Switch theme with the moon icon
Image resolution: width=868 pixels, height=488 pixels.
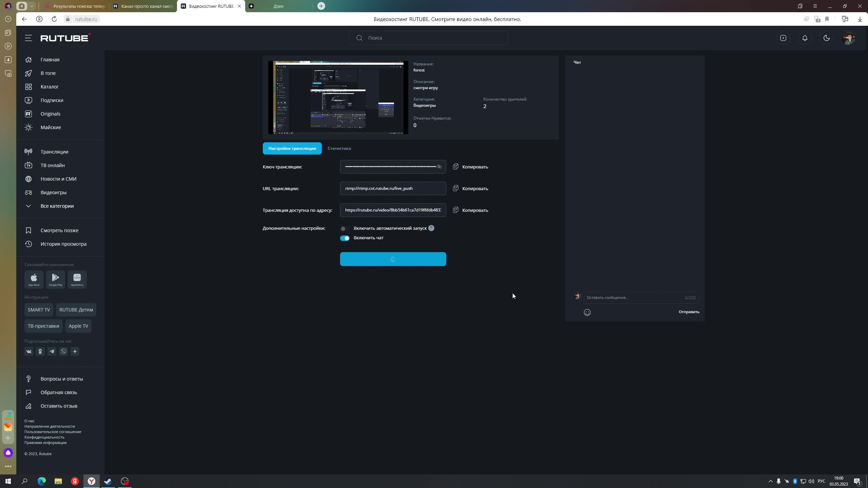(x=826, y=38)
